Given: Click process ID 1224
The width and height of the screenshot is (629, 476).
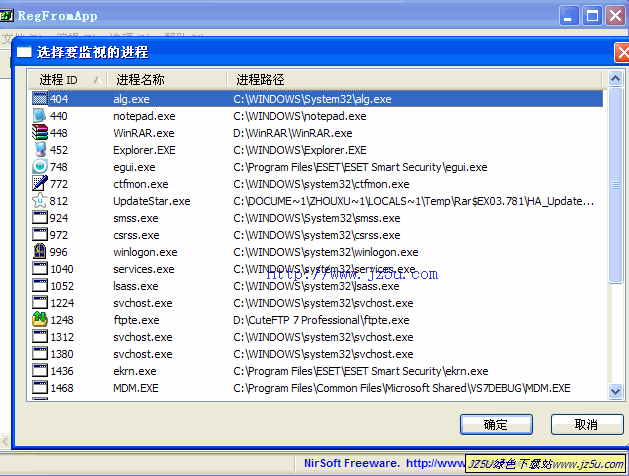Looking at the screenshot, I should coord(62,303).
